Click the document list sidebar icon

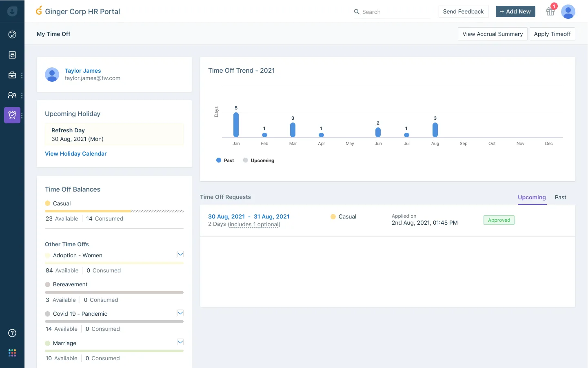(12, 55)
